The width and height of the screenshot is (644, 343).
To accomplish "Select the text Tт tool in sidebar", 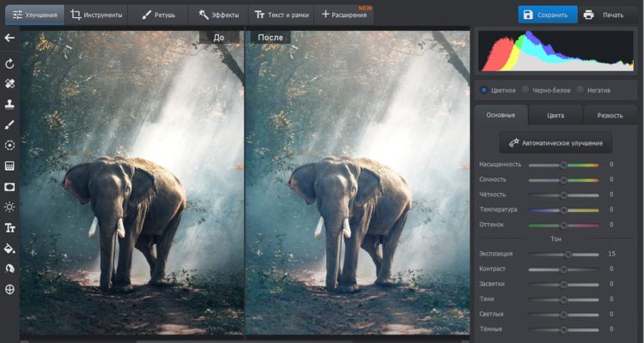I will pos(9,228).
